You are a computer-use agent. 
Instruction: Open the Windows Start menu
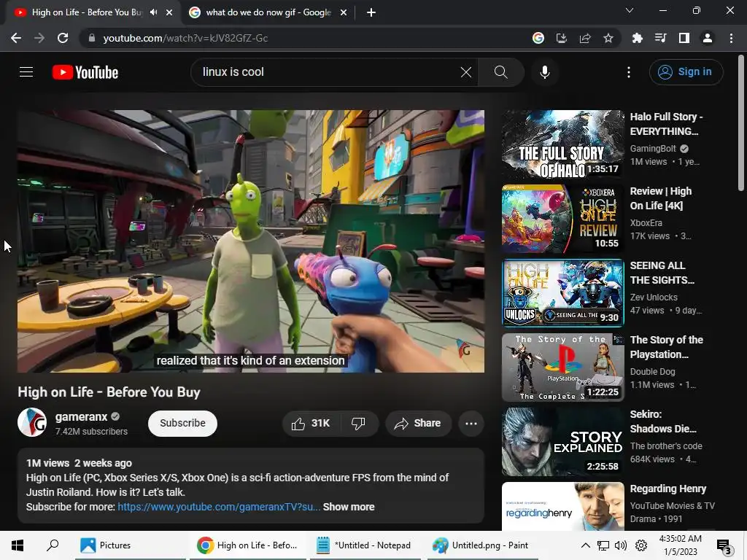tap(18, 545)
